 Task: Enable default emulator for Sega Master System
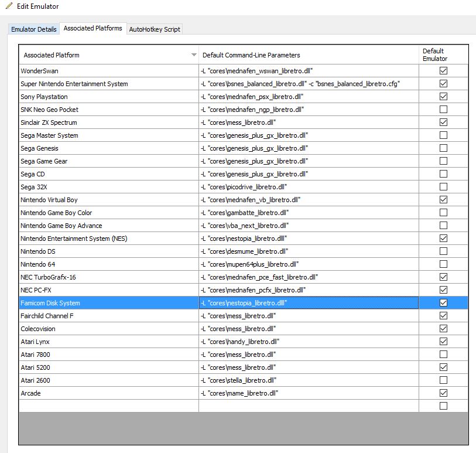[444, 135]
